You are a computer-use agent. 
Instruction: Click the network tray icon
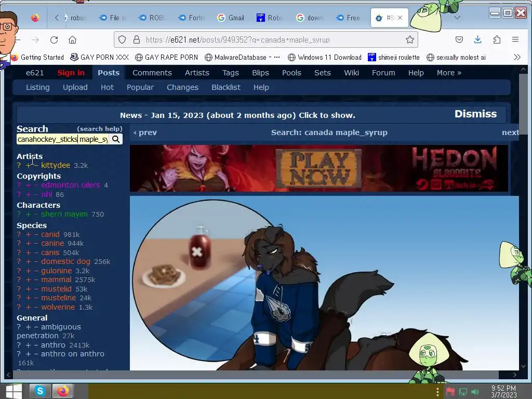pos(463,392)
